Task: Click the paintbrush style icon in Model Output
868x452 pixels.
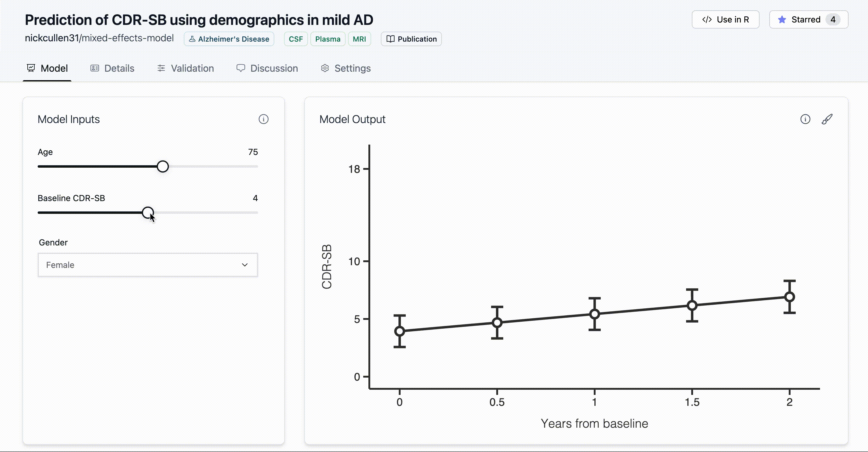Action: point(827,119)
